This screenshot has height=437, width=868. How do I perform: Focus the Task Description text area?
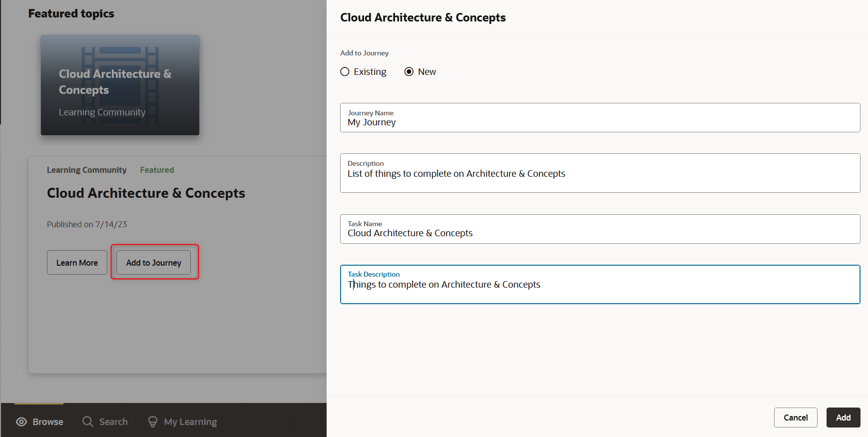(600, 284)
